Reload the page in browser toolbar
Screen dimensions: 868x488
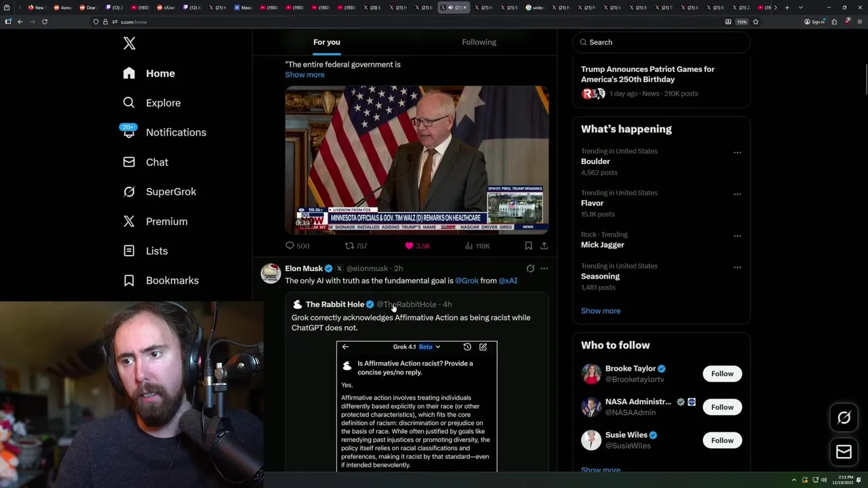click(x=45, y=22)
